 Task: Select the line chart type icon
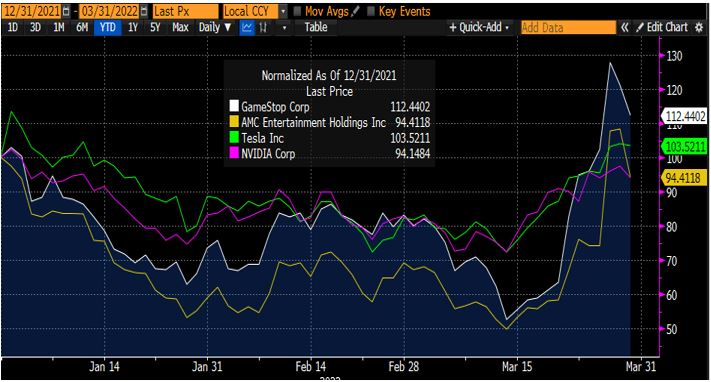coord(247,27)
